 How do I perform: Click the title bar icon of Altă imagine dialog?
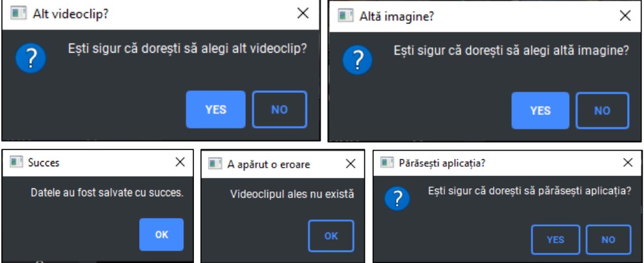pos(345,16)
